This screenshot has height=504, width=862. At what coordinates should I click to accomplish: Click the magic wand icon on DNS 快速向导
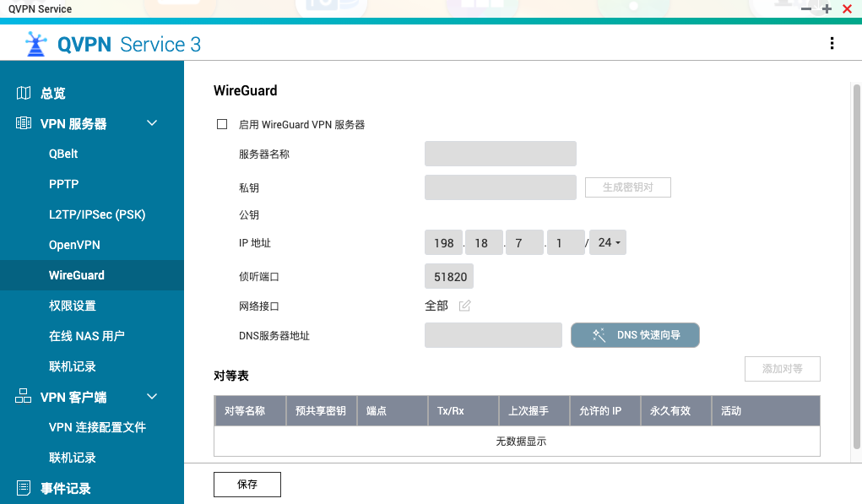(x=599, y=334)
